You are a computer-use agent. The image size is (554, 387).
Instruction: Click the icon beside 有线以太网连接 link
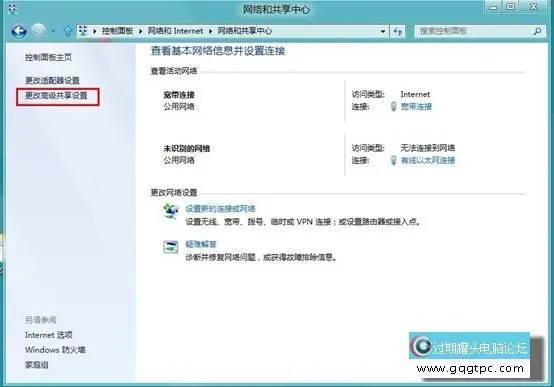click(393, 160)
